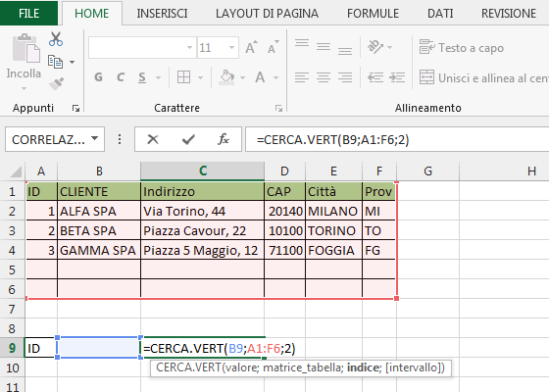The height and width of the screenshot is (392, 549).
Task: Click the increase font size icon
Action: (x=251, y=47)
